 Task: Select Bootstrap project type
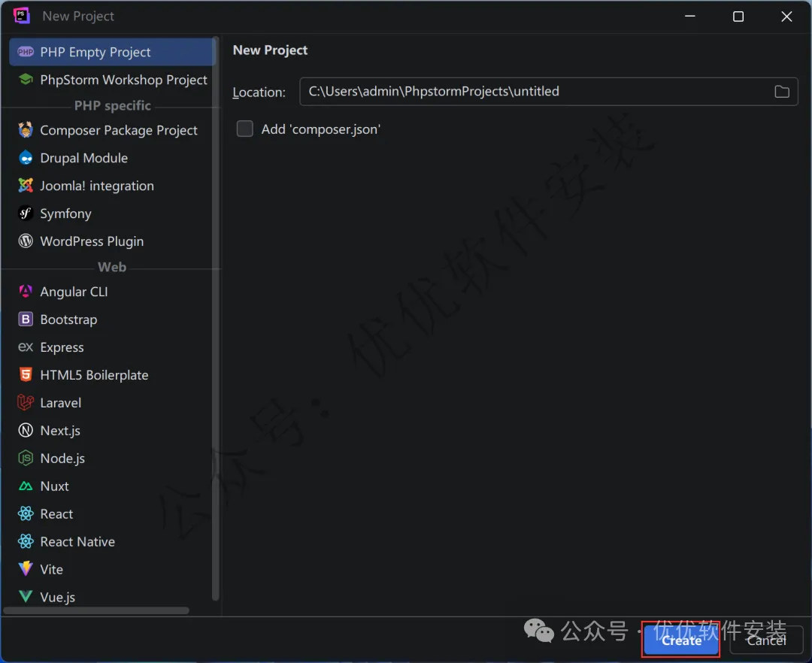pos(112,319)
